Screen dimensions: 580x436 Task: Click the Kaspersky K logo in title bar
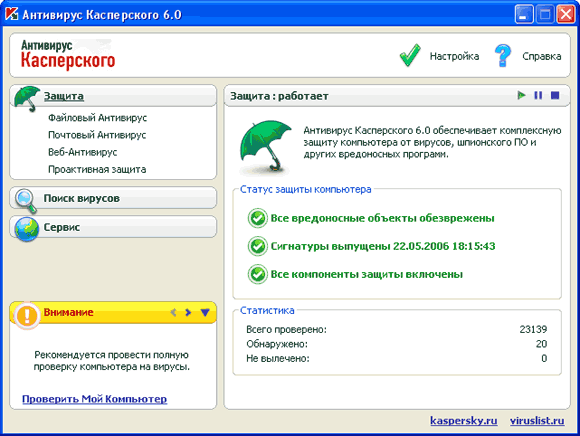click(x=12, y=14)
